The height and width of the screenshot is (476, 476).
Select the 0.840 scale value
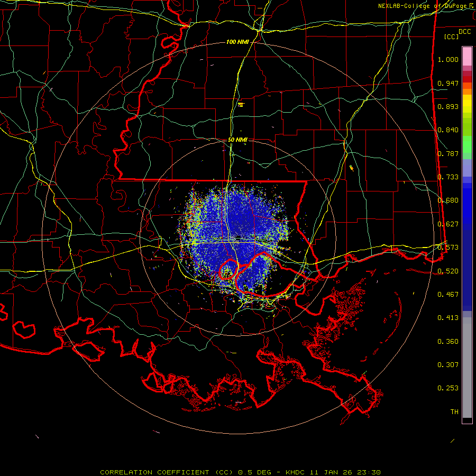point(448,130)
